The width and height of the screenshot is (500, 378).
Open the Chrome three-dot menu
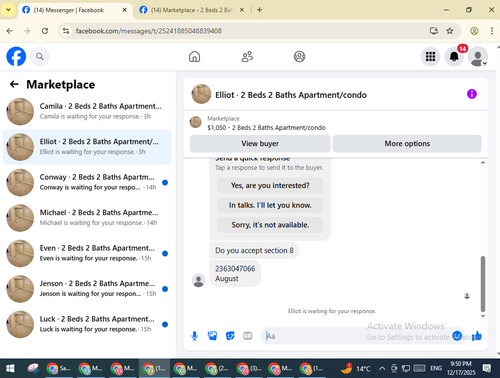492,31
